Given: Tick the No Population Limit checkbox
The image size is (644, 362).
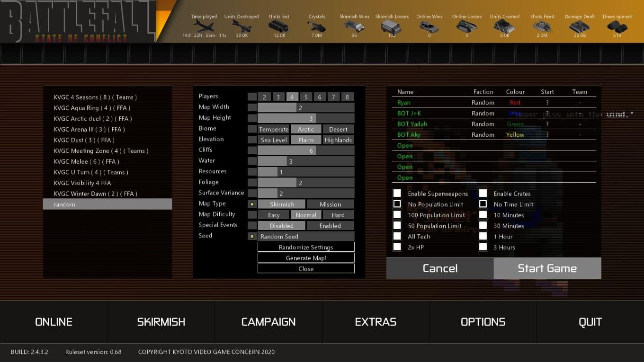Looking at the screenshot, I should tap(397, 204).
